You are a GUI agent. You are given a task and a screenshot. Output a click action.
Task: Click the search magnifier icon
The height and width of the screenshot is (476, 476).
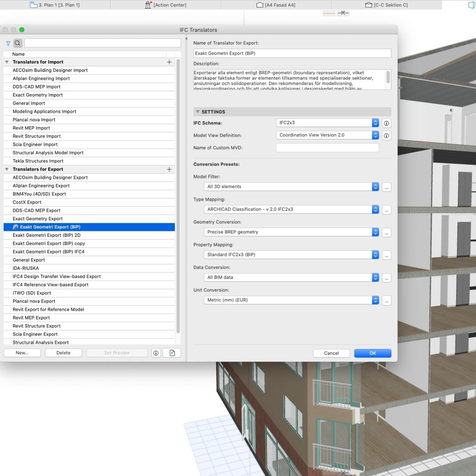click(x=18, y=43)
